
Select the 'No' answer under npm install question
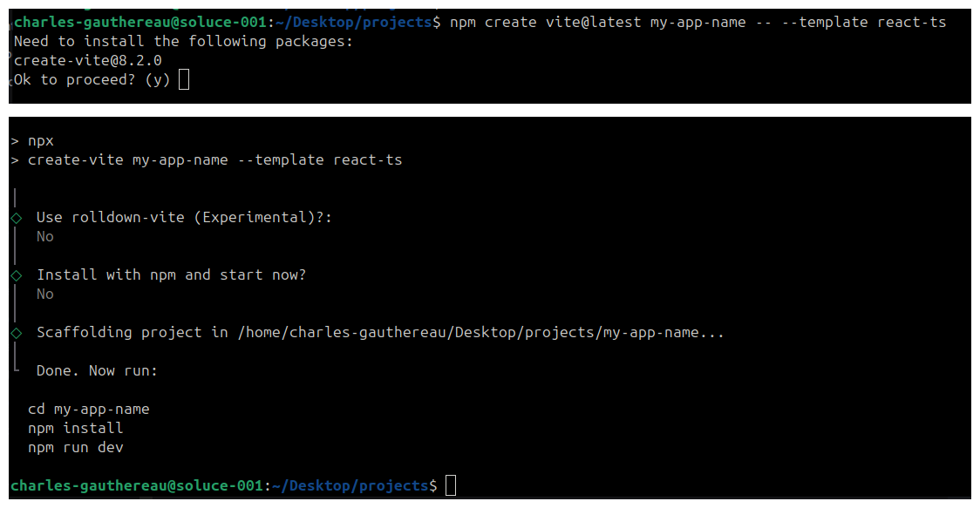(x=44, y=294)
